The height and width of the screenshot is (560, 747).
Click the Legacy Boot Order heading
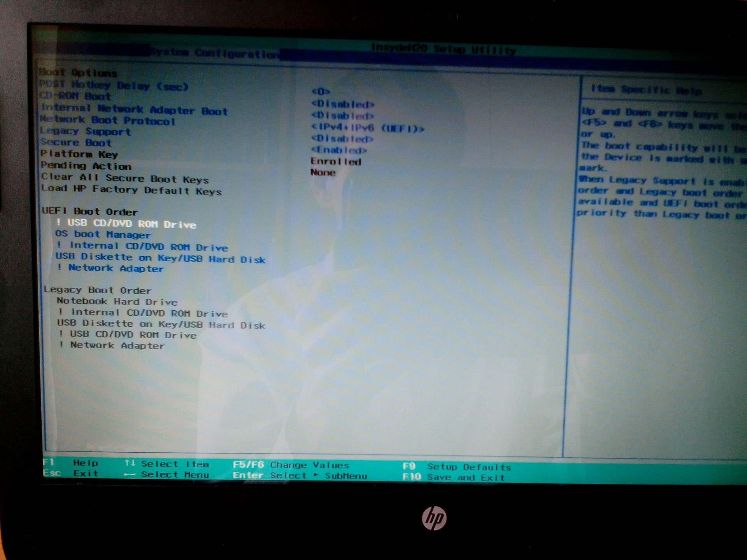(x=97, y=290)
